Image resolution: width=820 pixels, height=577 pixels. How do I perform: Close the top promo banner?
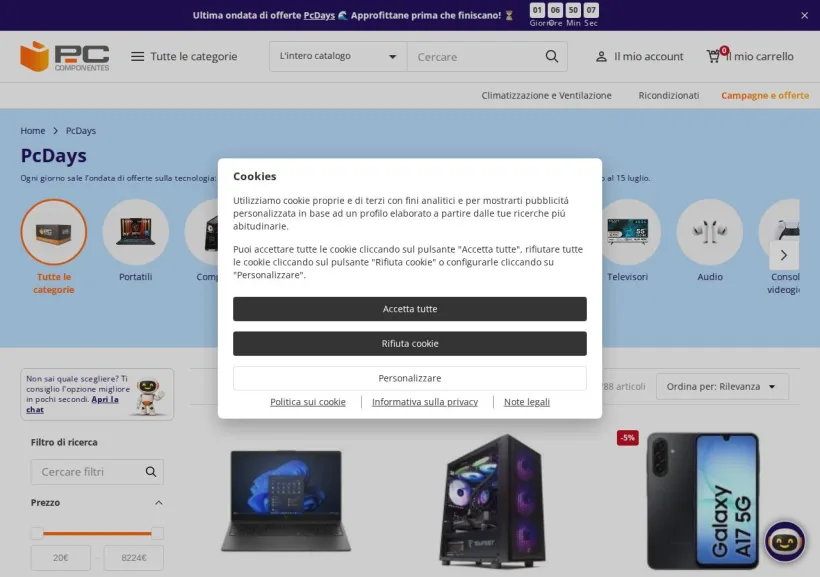pos(804,16)
